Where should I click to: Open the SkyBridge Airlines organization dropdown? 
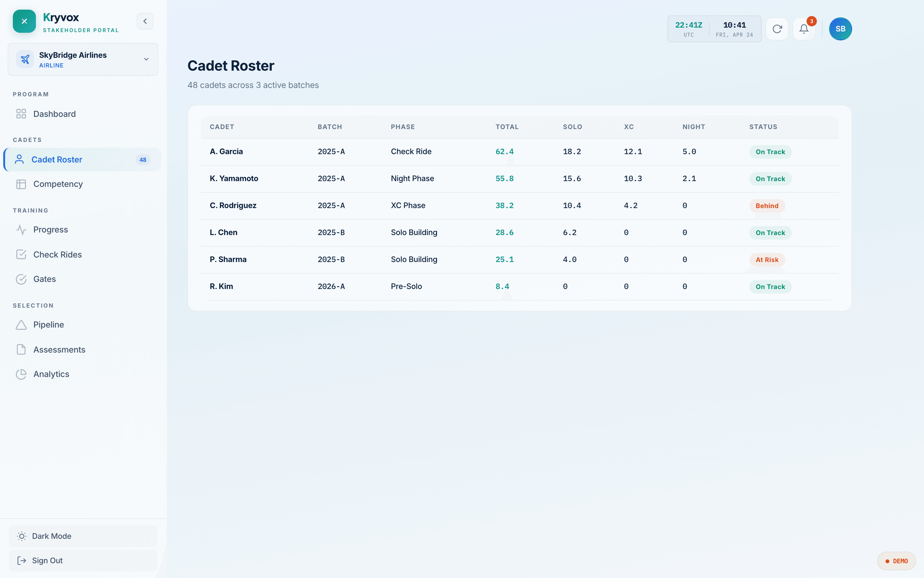pos(83,59)
